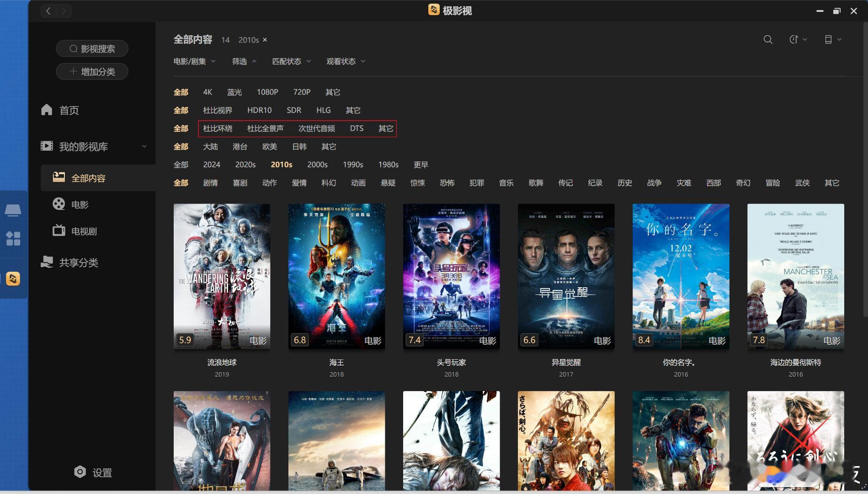The width and height of the screenshot is (868, 494).
Task: Filter resolution by 720P
Action: pyautogui.click(x=302, y=92)
